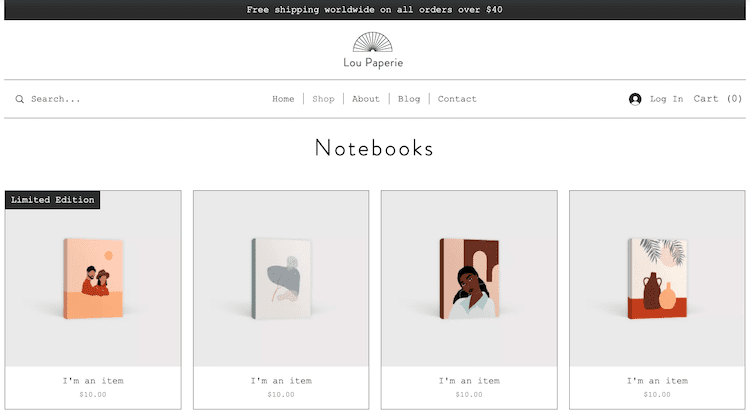
Task: Open the vases and palm notebook
Action: 657,279
